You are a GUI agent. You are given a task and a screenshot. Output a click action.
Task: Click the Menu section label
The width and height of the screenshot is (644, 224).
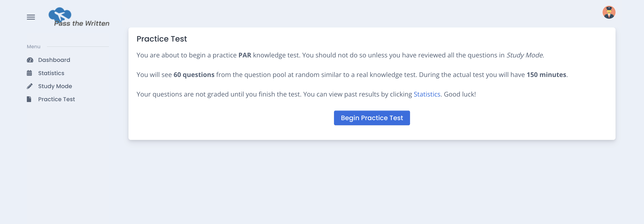34,47
